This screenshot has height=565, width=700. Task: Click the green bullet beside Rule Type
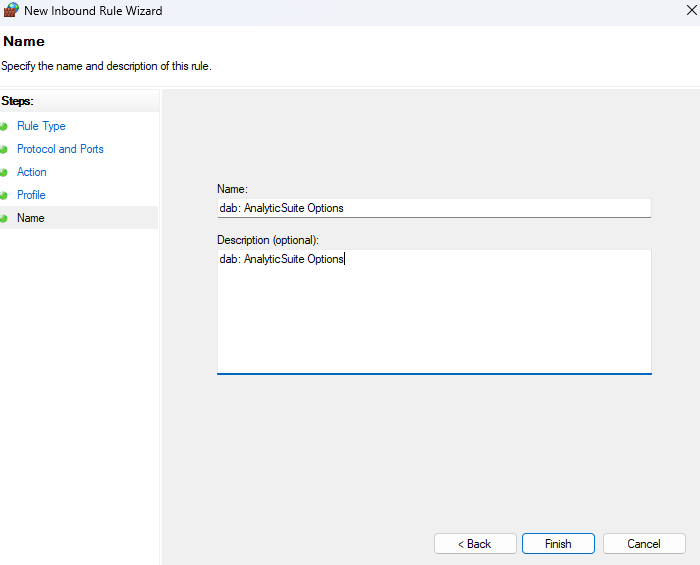pos(4,127)
